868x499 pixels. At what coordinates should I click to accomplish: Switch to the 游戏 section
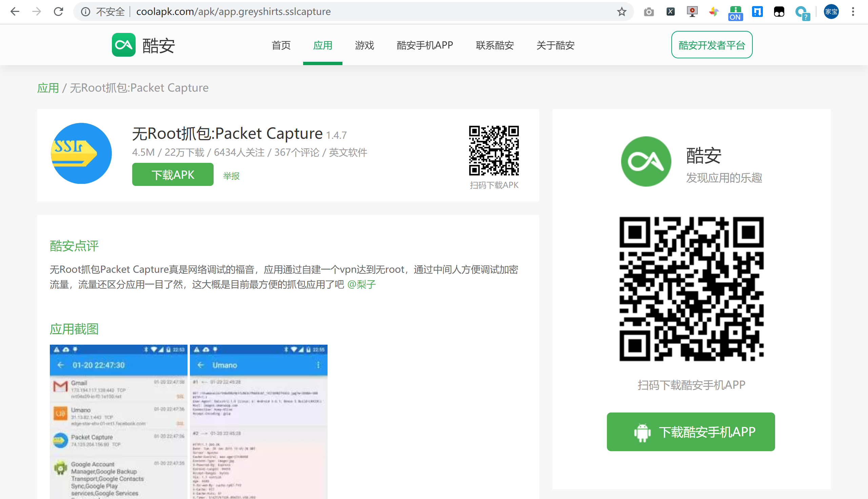tap(364, 45)
